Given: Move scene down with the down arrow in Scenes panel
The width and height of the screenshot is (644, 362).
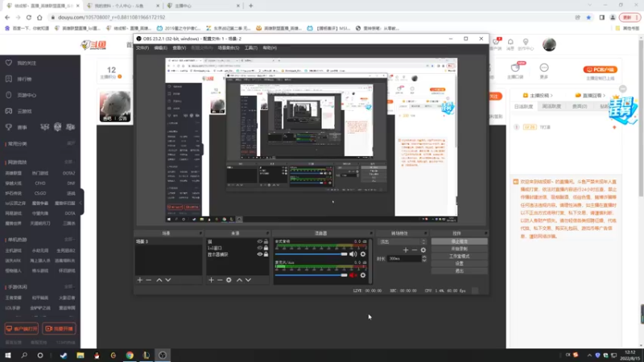Looking at the screenshot, I should [168, 280].
